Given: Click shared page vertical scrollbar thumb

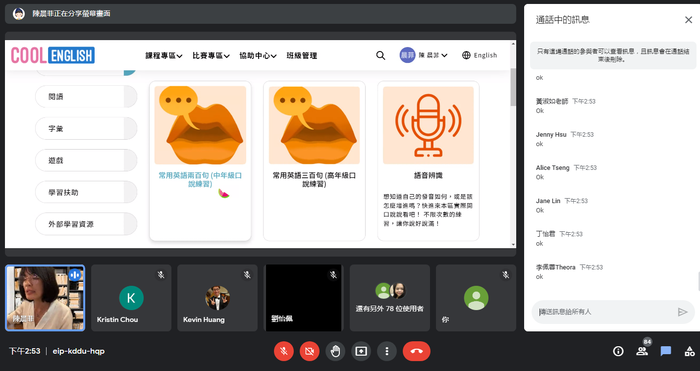Looking at the screenshot, I should [x=513, y=87].
